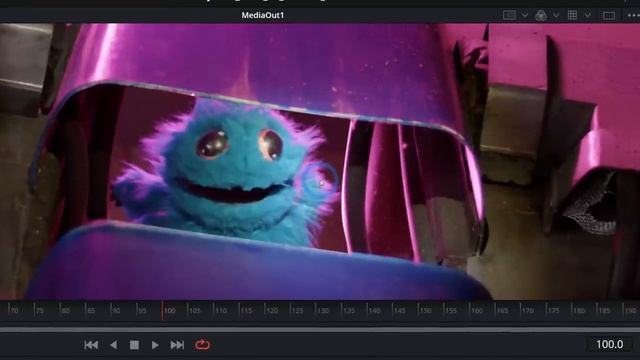
Task: Click the current time field showing 100.0
Action: (x=609, y=344)
